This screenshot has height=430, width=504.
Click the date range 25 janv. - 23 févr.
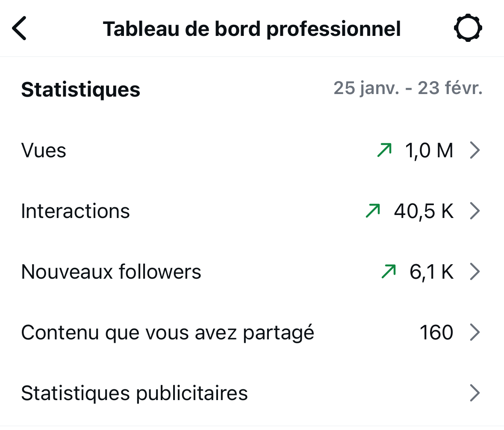tap(408, 88)
